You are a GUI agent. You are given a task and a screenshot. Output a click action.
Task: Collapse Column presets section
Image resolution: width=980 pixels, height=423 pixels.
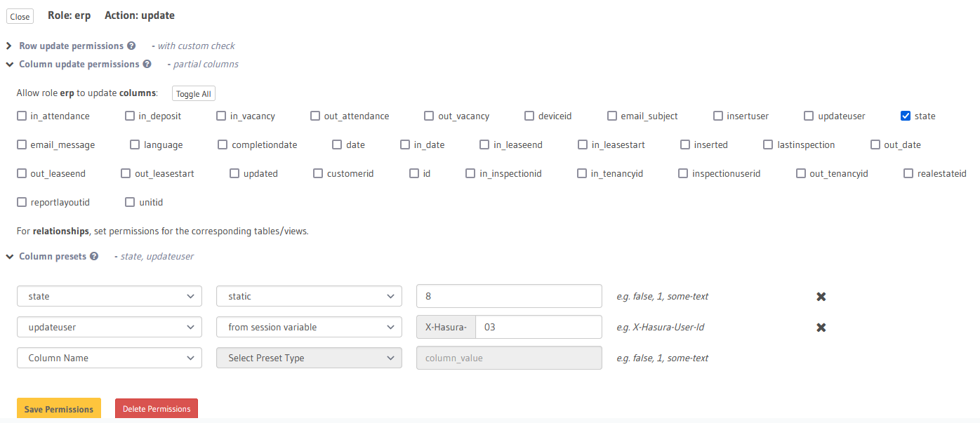pyautogui.click(x=9, y=257)
